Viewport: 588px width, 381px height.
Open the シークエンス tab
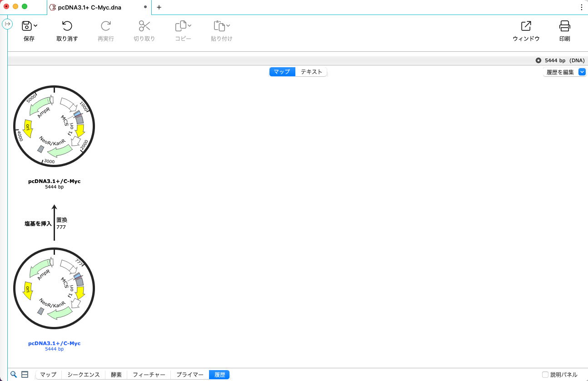(83, 375)
